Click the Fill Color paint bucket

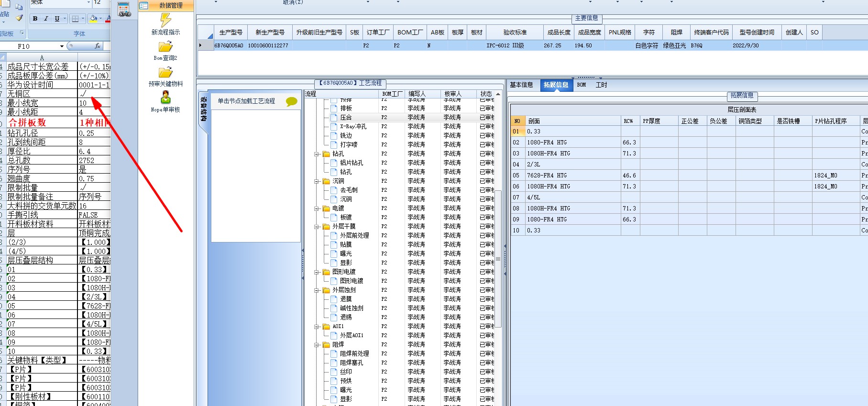click(93, 19)
